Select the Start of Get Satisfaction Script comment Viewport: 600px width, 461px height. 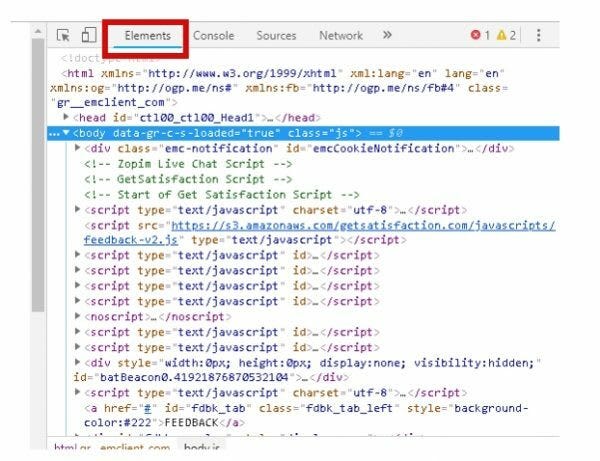222,195
